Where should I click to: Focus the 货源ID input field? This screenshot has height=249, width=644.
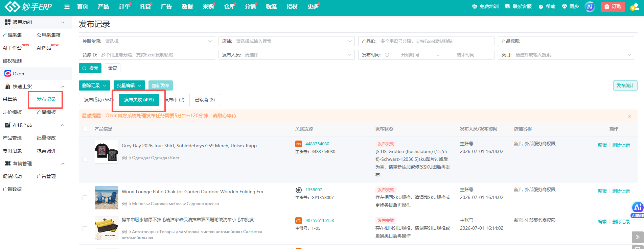(147, 55)
